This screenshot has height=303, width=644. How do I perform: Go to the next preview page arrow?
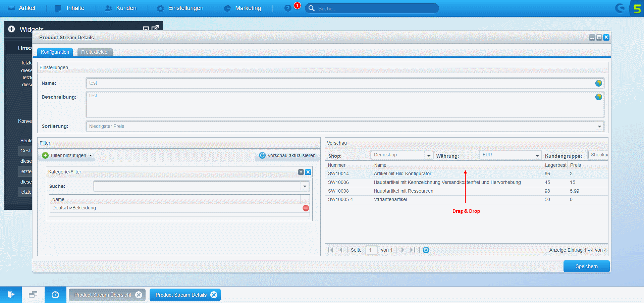(x=402, y=250)
